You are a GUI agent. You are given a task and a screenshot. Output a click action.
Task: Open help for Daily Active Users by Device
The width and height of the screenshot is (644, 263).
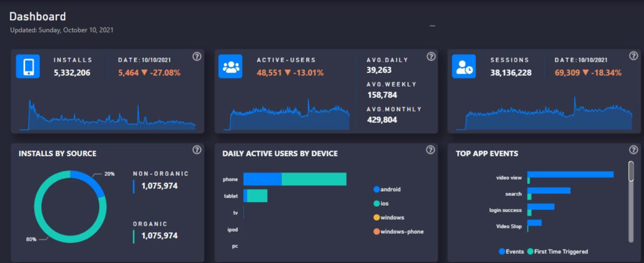point(431,150)
